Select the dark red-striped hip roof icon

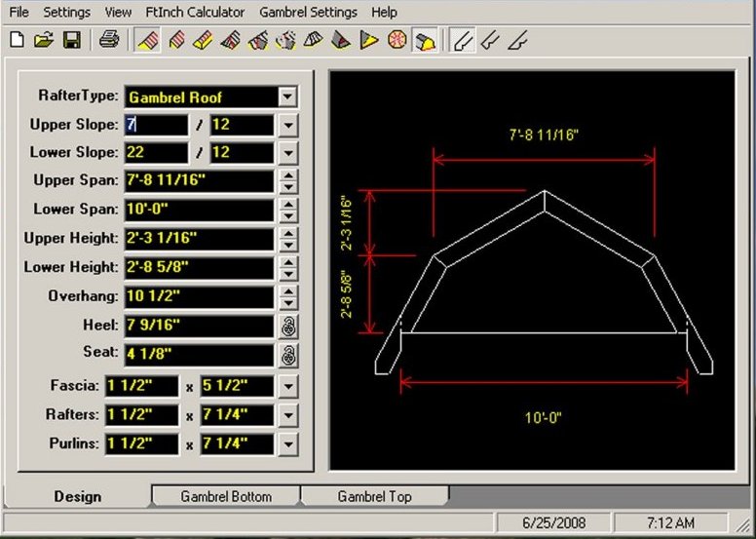[231, 40]
